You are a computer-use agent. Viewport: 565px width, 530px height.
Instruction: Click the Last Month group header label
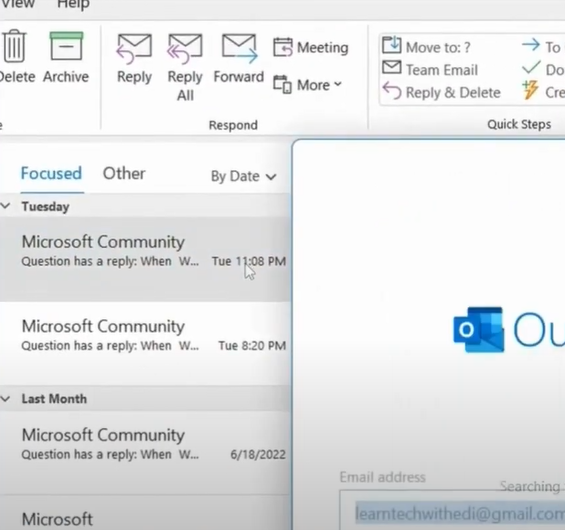pos(54,399)
